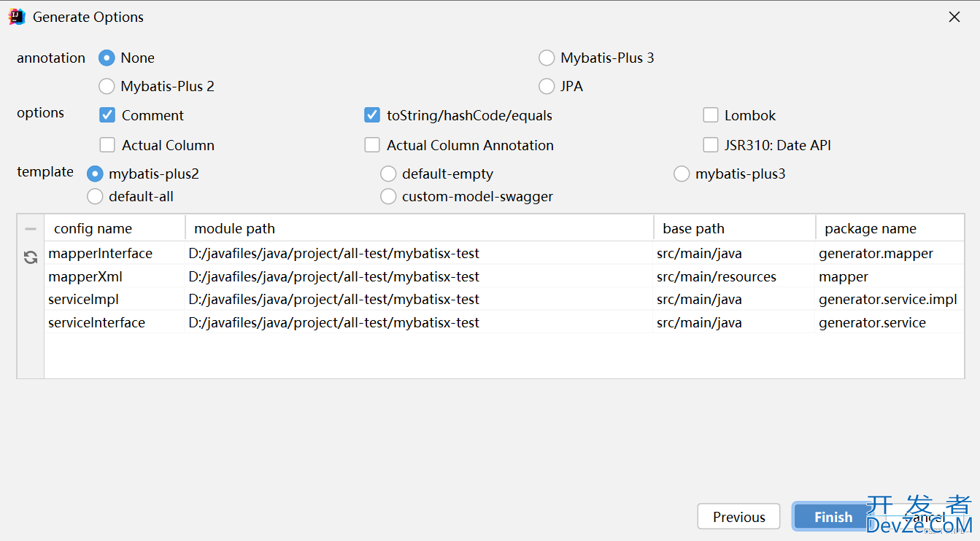The height and width of the screenshot is (541, 980).
Task: Toggle the Comment checkbox
Action: click(107, 115)
